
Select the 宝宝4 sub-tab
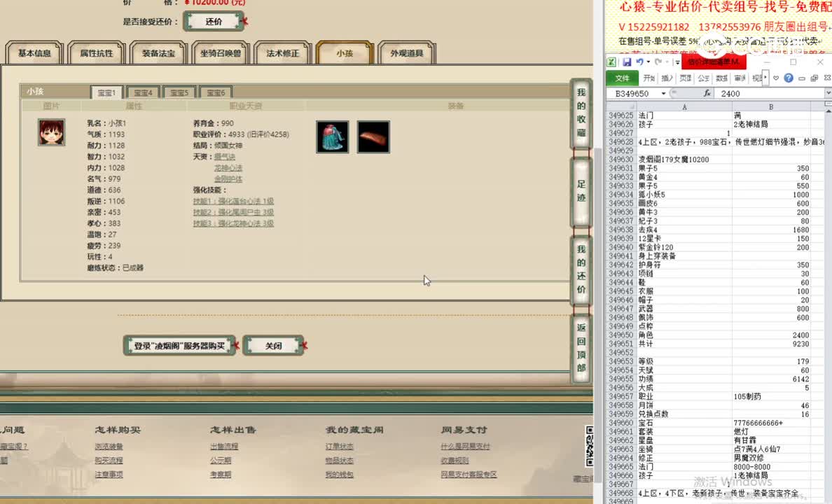142,92
